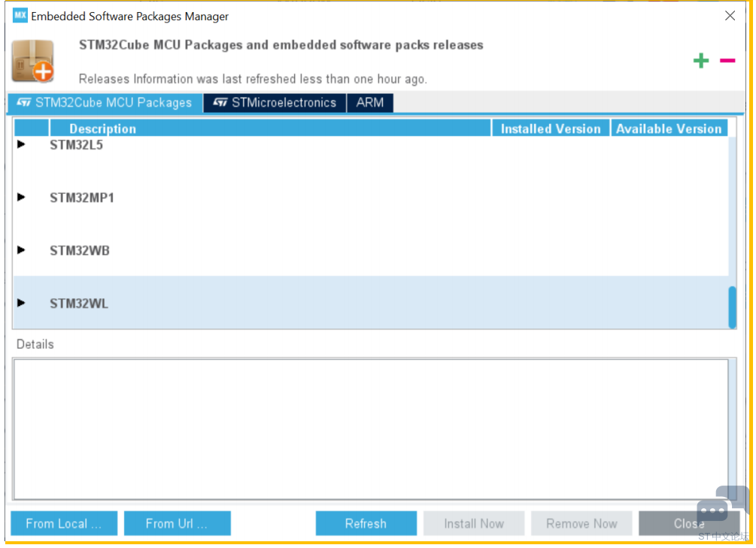Click the pink minus collapse-all icon
756x548 pixels.
[x=727, y=61]
